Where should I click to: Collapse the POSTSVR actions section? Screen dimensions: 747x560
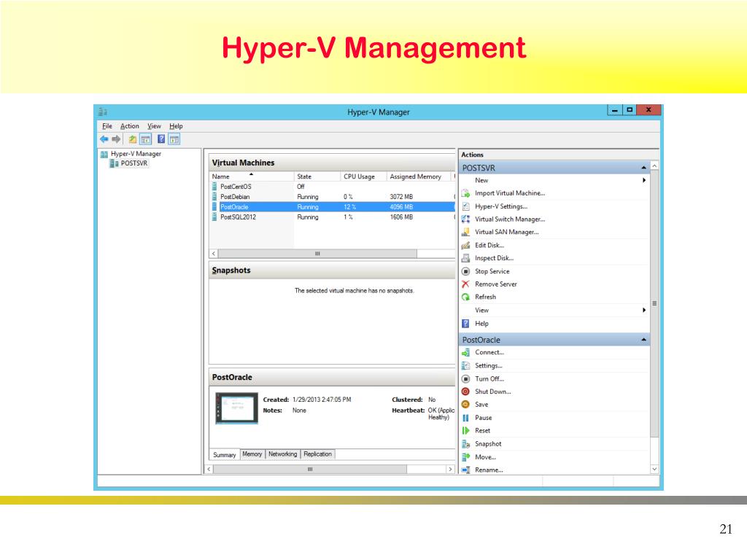[x=643, y=168]
